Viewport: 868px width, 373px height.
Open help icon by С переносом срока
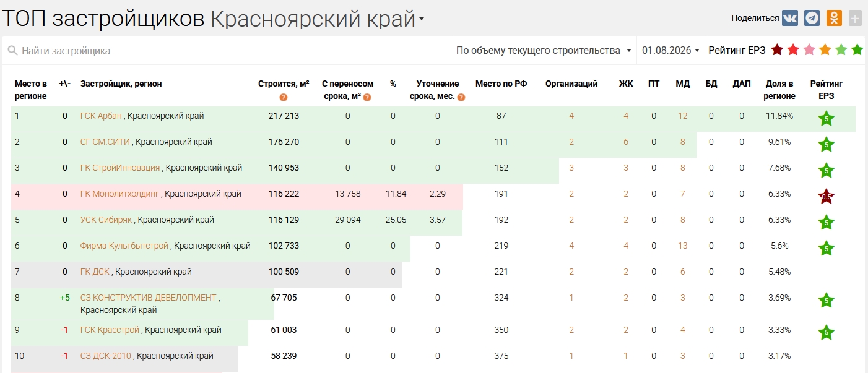(367, 97)
